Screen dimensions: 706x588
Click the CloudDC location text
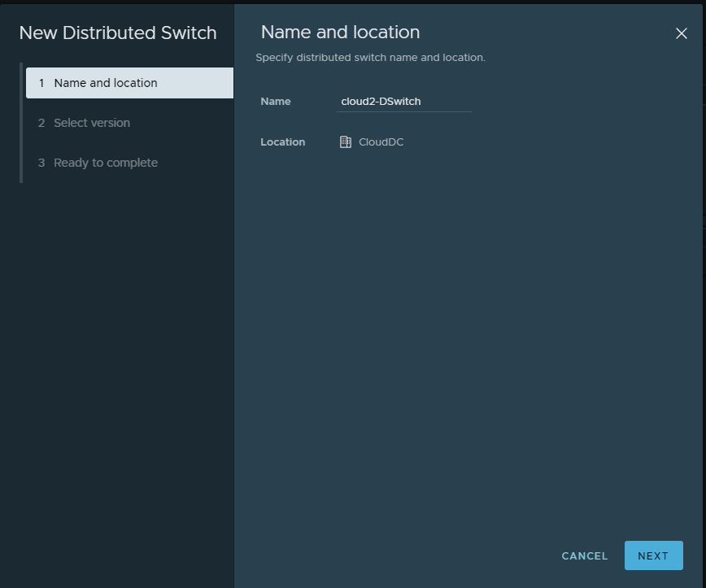tap(381, 142)
